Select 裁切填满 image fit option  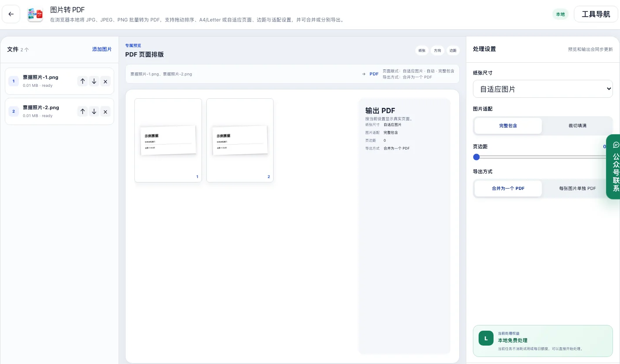tap(577, 126)
